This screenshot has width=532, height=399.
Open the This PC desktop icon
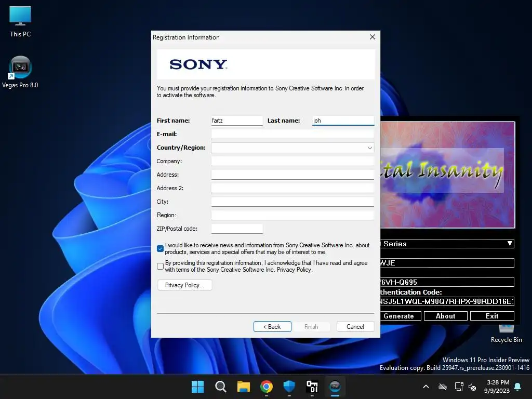[x=20, y=22]
